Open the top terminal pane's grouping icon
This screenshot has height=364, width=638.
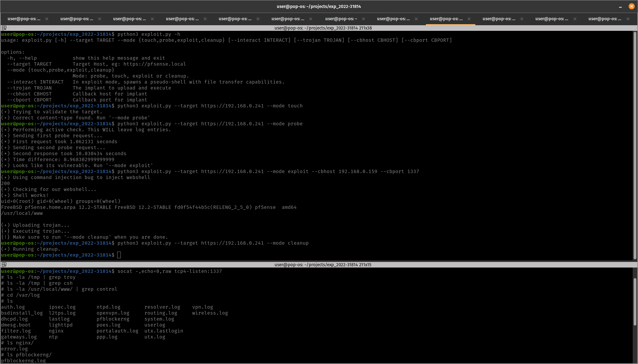coord(4,28)
